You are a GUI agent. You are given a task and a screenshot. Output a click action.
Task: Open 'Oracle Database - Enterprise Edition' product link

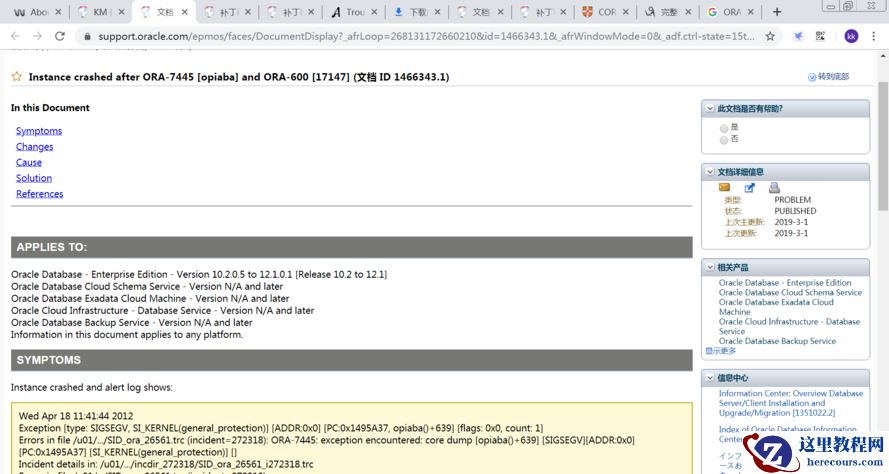point(785,282)
